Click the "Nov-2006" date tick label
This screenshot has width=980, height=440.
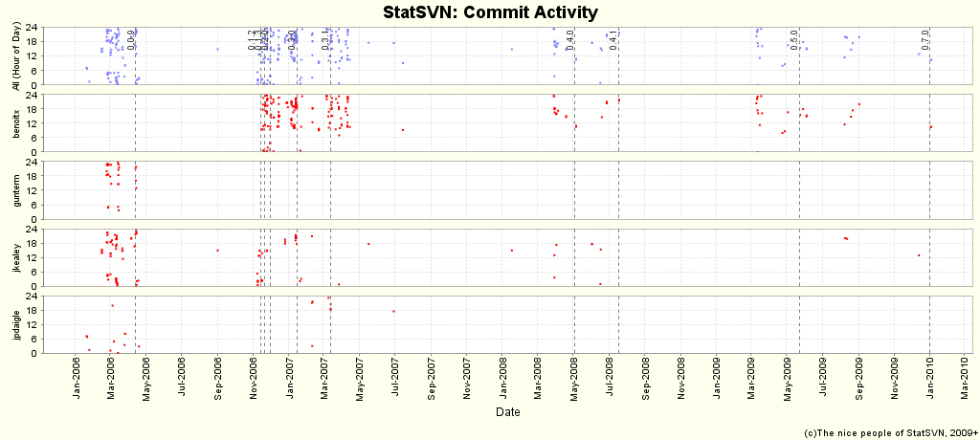(x=253, y=380)
